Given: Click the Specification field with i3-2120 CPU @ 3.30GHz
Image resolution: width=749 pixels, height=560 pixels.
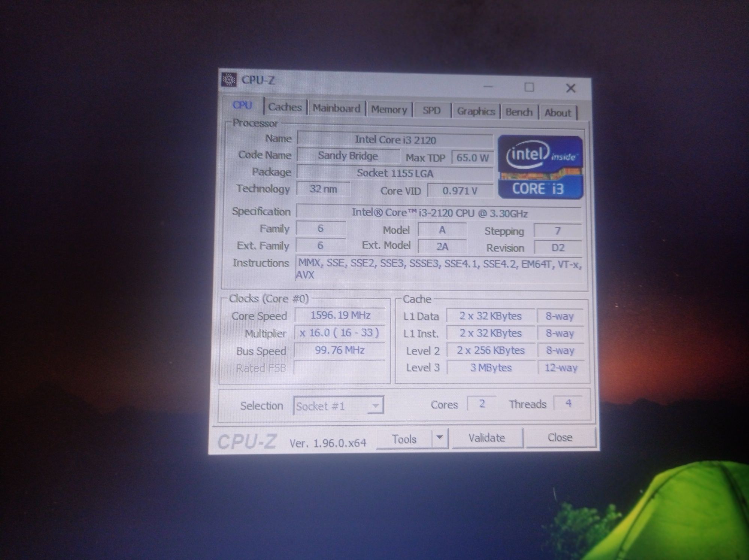Looking at the screenshot, I should click(439, 213).
